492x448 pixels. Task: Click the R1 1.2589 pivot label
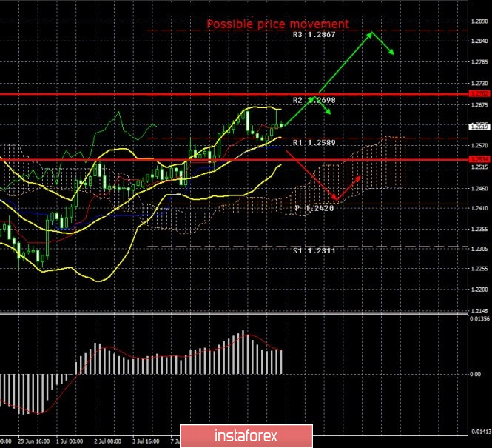point(314,142)
